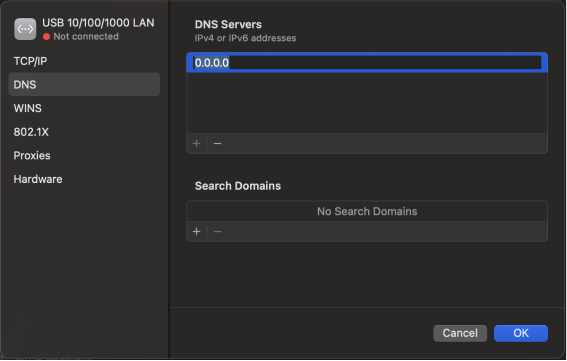Switch to the WINS tab
Viewport: 567px width, 361px height.
(x=84, y=108)
